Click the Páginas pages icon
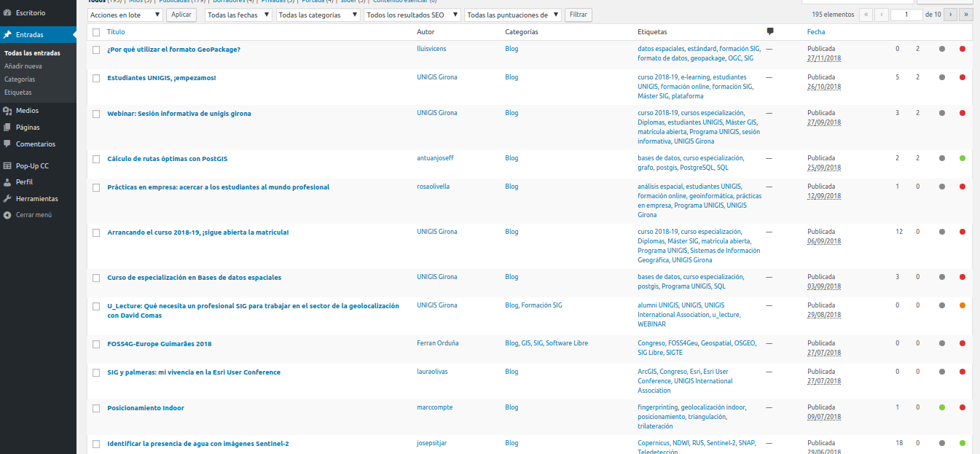 pyautogui.click(x=7, y=128)
